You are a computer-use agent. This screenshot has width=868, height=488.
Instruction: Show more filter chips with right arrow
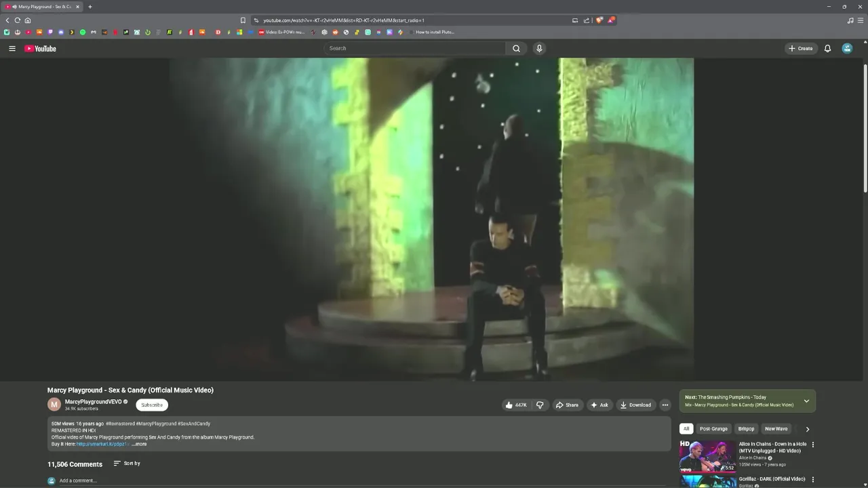pos(807,429)
